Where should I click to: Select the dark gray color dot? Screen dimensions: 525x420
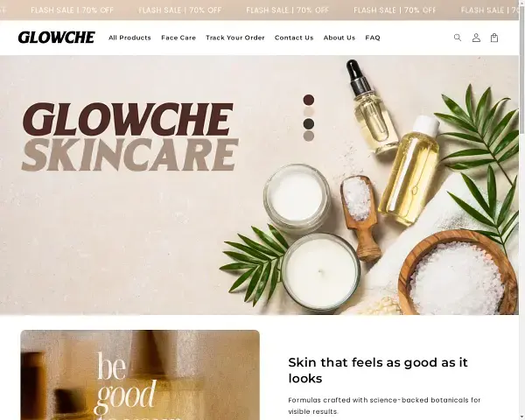click(x=309, y=124)
